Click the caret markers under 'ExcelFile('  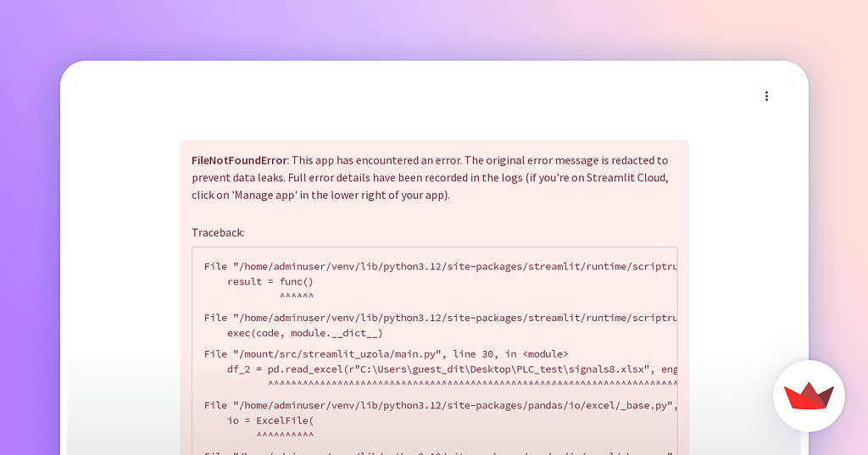[x=285, y=436]
